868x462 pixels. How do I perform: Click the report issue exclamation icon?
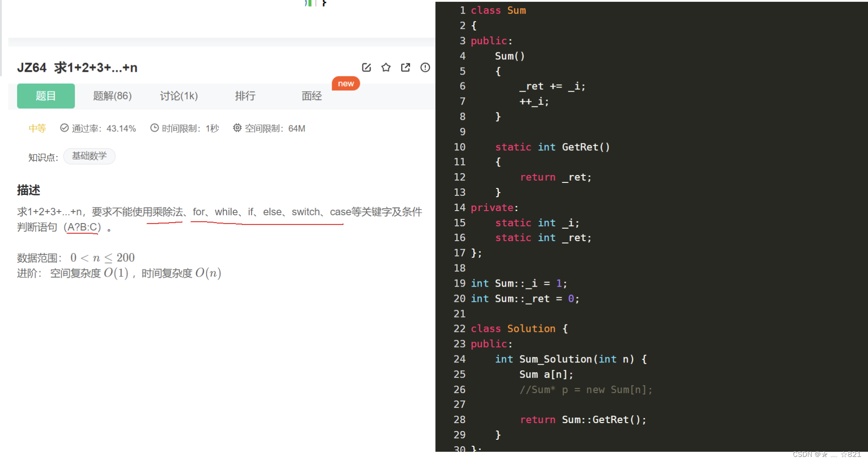(x=425, y=68)
